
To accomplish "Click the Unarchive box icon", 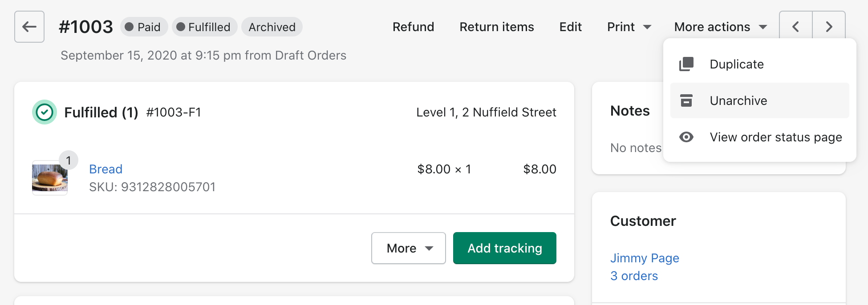I will 686,100.
